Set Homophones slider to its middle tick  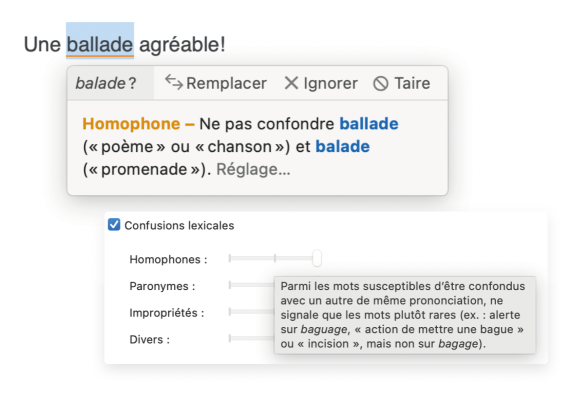275,258
